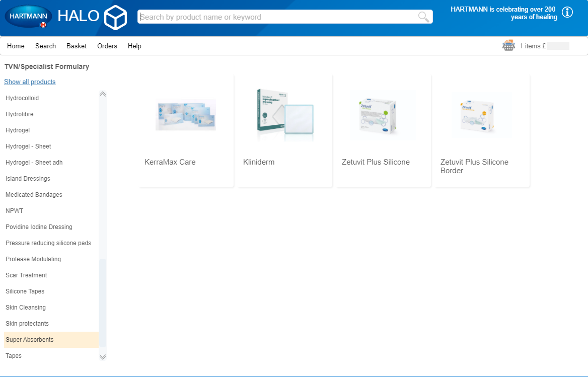Select the Silicone Tapes category
588x377 pixels.
click(51, 291)
